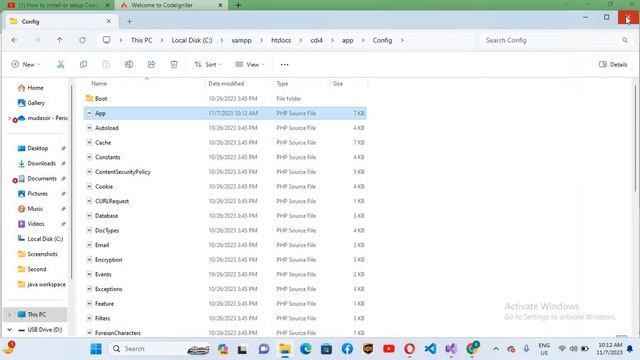640x360 pixels.
Task: Click the vertical scrollbar of file list
Action: coord(636,138)
